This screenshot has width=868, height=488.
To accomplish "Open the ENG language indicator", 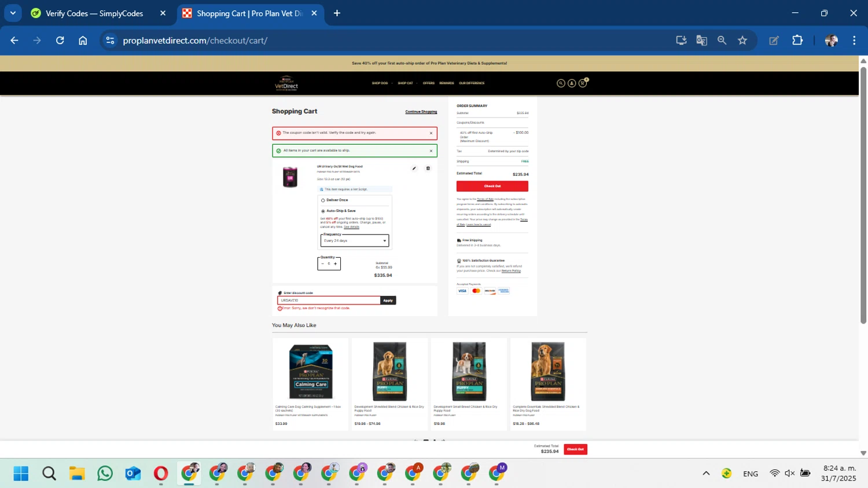I will click(x=751, y=474).
